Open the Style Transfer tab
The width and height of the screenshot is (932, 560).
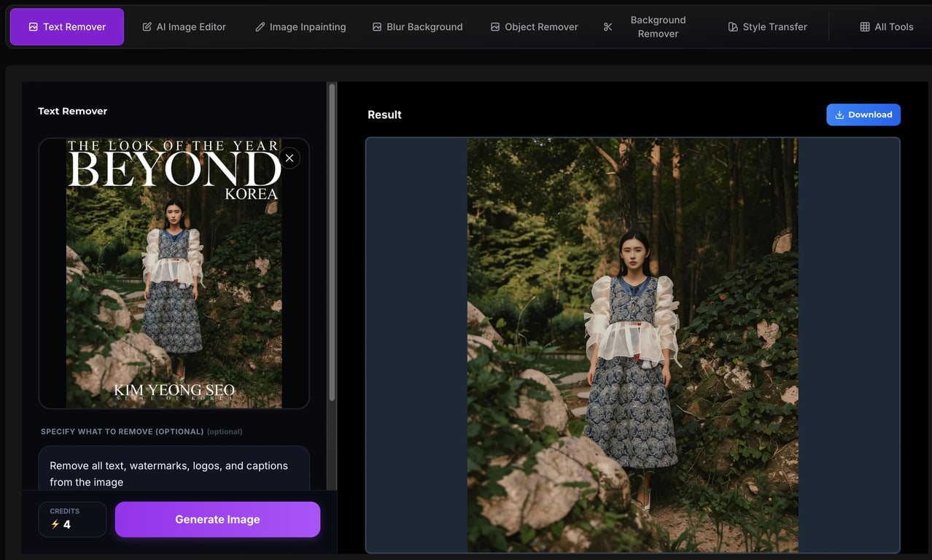pyautogui.click(x=767, y=26)
